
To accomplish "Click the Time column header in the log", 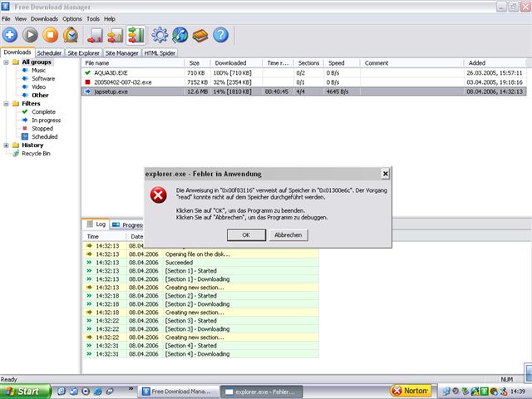I will click(x=104, y=236).
